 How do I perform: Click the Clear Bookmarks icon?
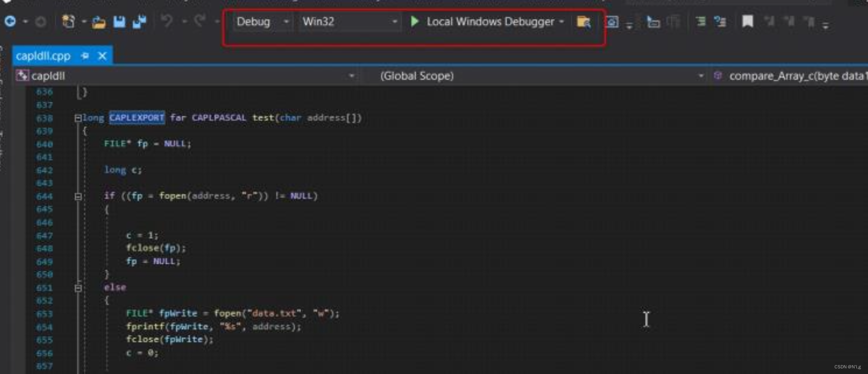click(809, 21)
